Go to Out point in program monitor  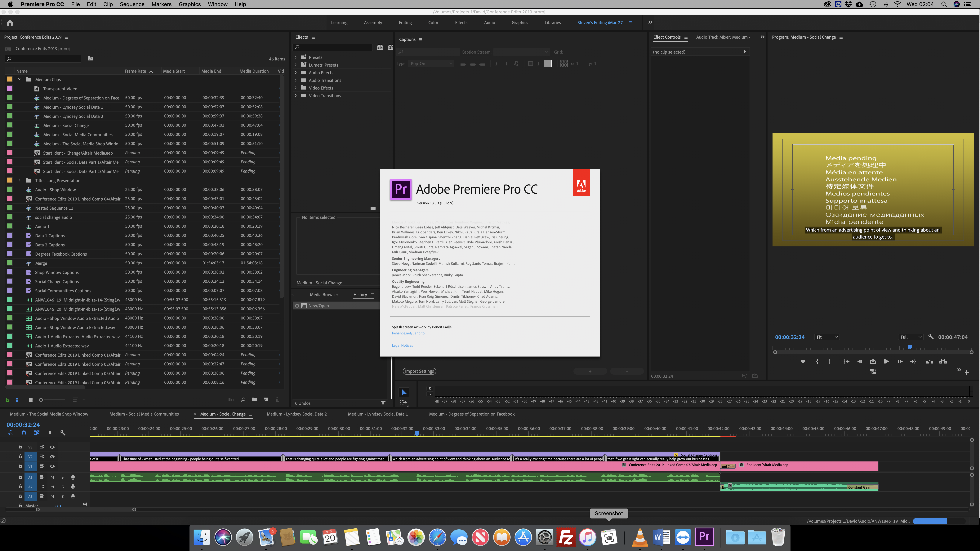(x=913, y=362)
